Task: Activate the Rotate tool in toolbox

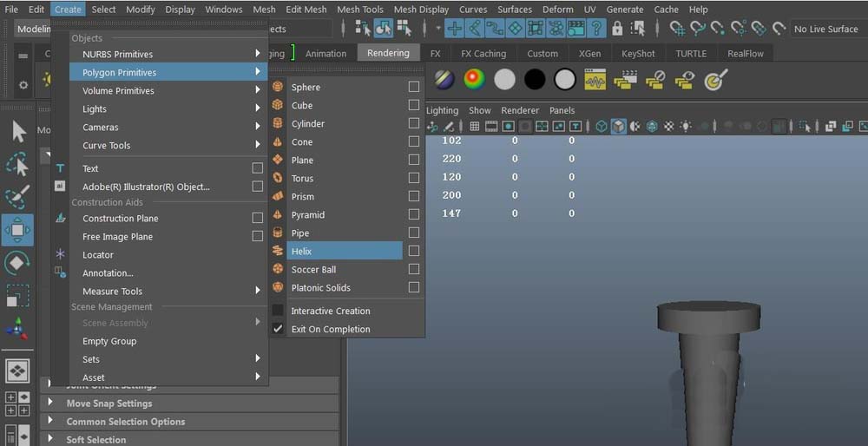Action: coord(17,263)
